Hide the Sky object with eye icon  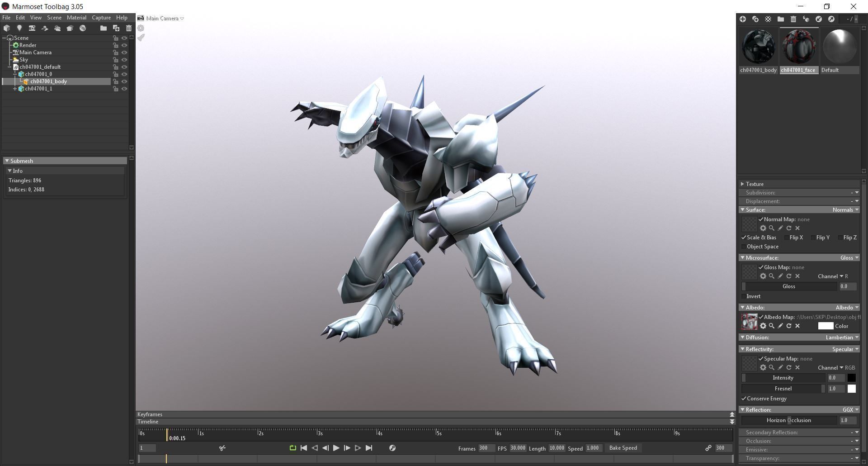click(124, 60)
